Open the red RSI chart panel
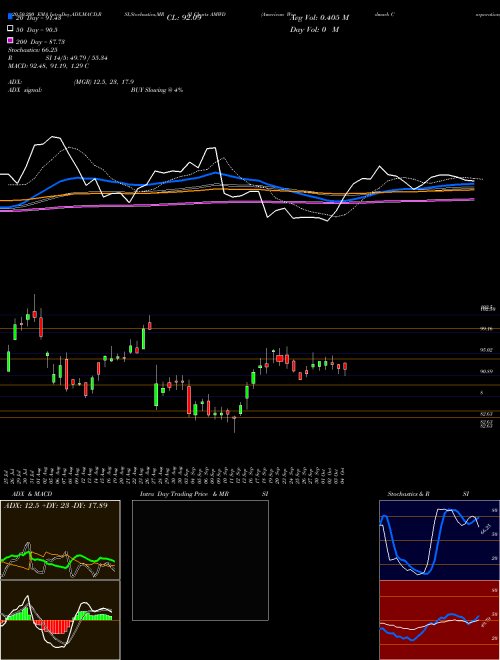 439,620
